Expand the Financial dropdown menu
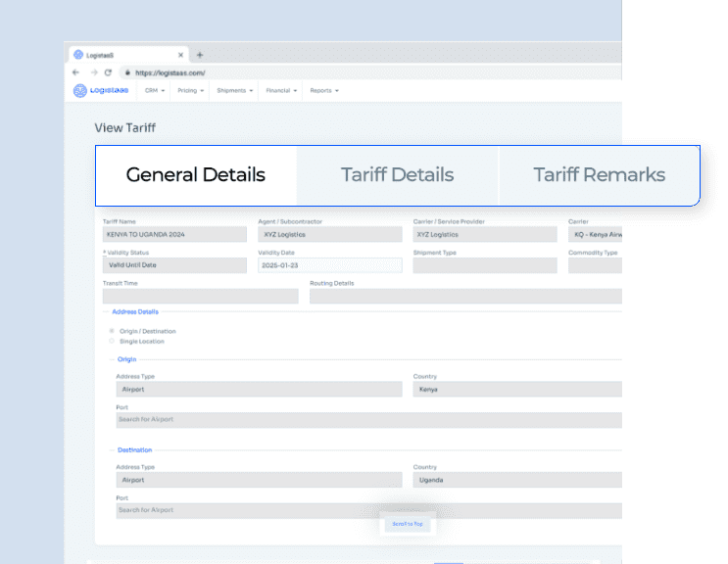 pos(281,90)
